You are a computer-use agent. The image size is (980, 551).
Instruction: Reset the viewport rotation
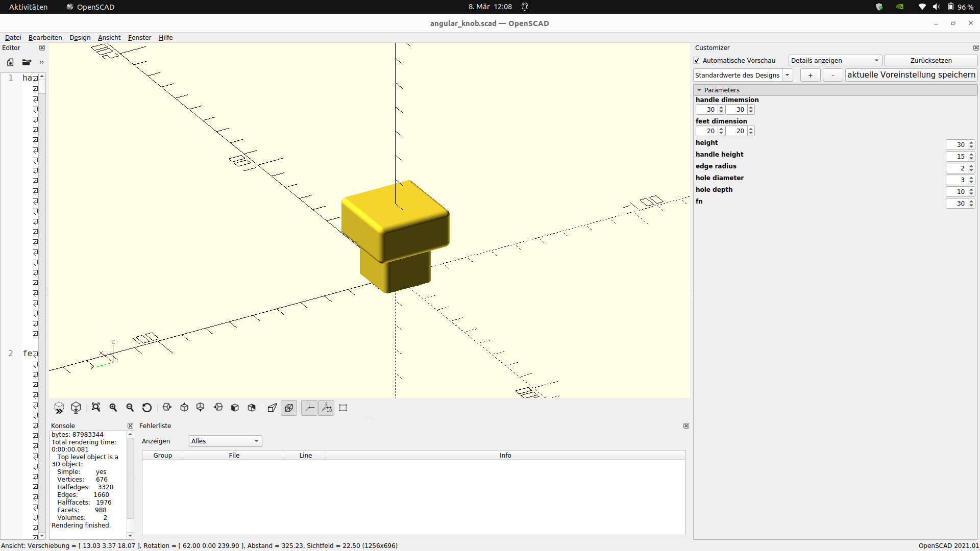click(147, 408)
